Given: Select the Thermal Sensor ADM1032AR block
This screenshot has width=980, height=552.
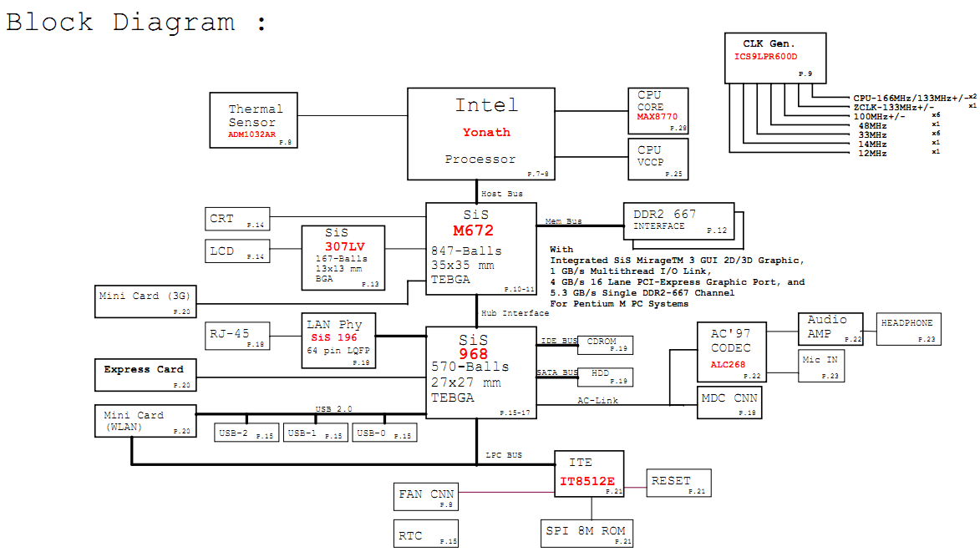Looking at the screenshot, I should pyautogui.click(x=253, y=120).
